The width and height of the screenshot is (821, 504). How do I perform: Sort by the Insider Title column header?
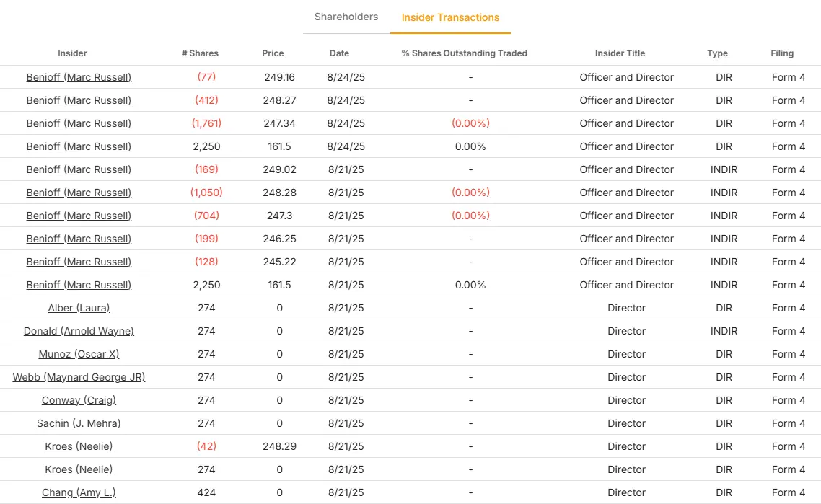(x=620, y=53)
